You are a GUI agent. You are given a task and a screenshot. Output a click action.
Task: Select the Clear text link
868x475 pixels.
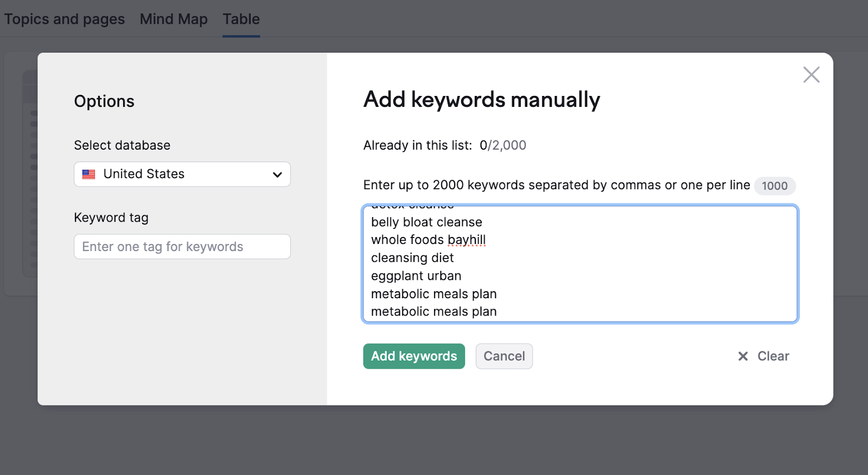pos(773,356)
